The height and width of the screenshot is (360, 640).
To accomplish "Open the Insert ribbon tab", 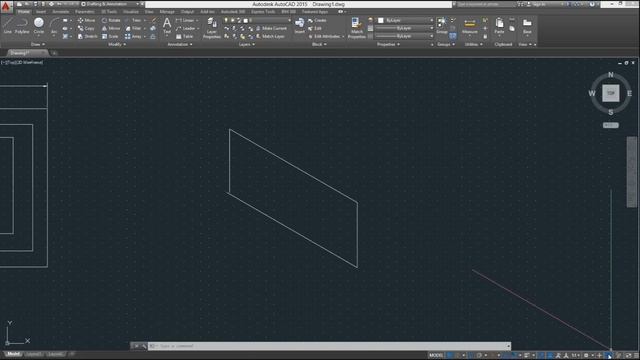I will (x=41, y=12).
